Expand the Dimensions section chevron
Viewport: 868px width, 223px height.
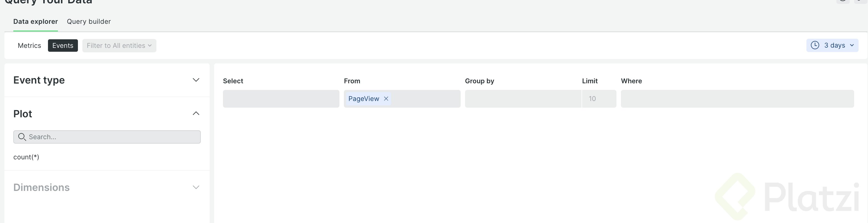point(196,187)
